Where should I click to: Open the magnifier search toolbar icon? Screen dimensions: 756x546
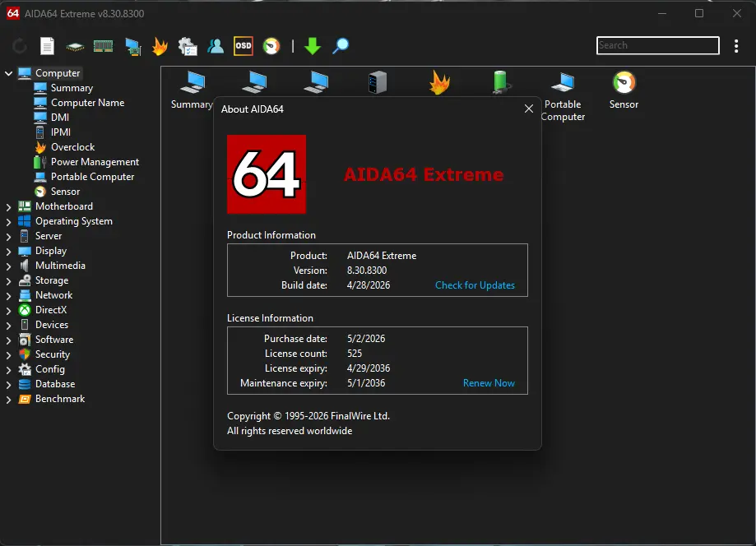pos(341,46)
